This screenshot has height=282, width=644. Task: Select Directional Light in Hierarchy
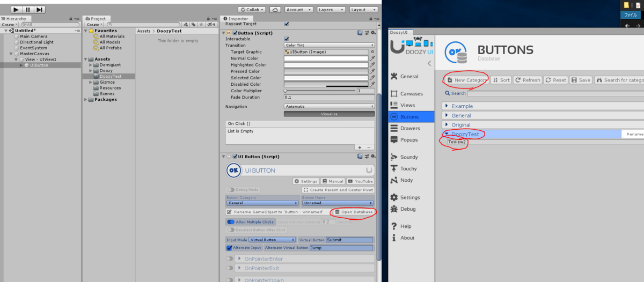(x=37, y=42)
